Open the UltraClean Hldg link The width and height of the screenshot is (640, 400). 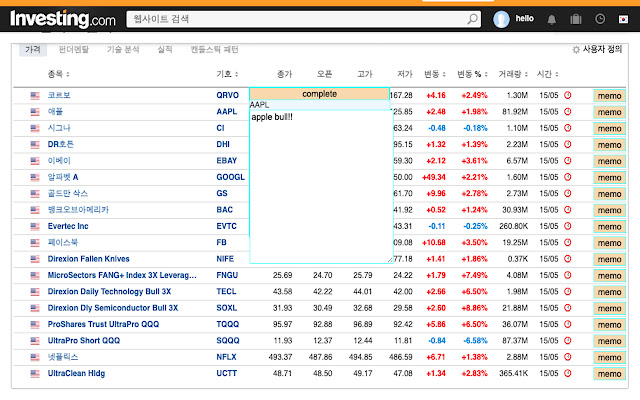pos(76,373)
